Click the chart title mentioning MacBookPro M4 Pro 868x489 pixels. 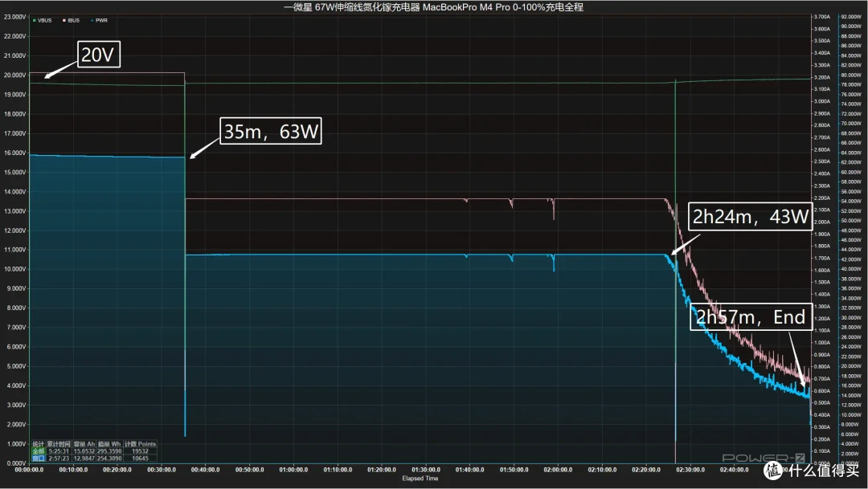pos(433,7)
